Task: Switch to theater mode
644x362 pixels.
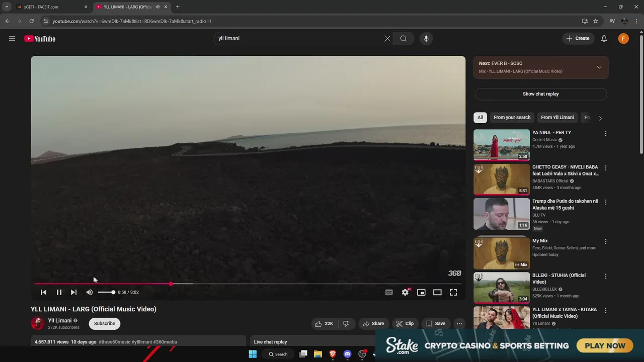Action: [x=437, y=292]
